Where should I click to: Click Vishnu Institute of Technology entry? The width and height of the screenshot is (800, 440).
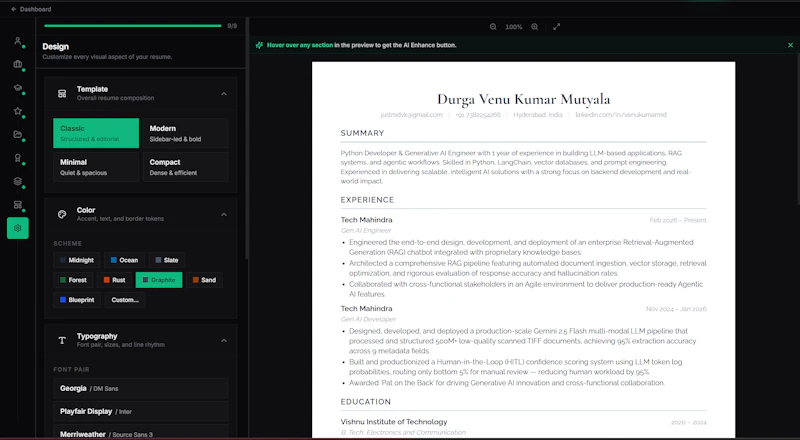click(x=394, y=422)
